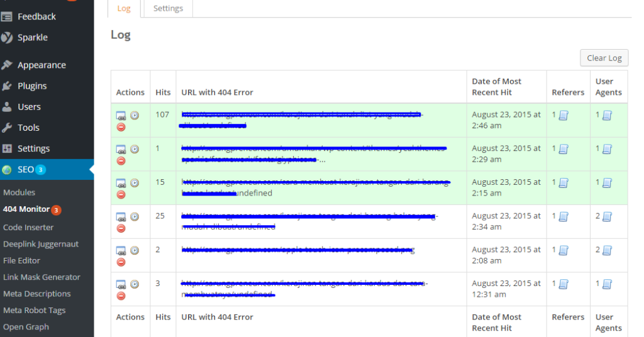Click the clock icon in the 12:31 am row

pos(135,284)
